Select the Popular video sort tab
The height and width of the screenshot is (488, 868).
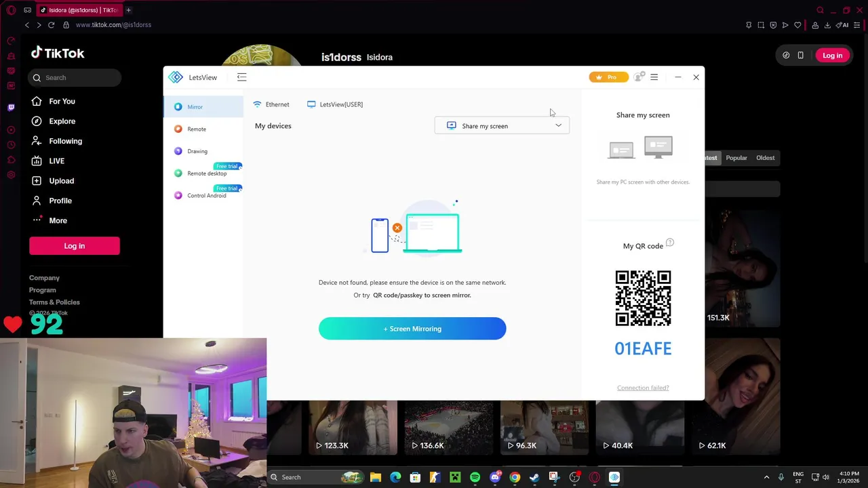[x=736, y=158]
